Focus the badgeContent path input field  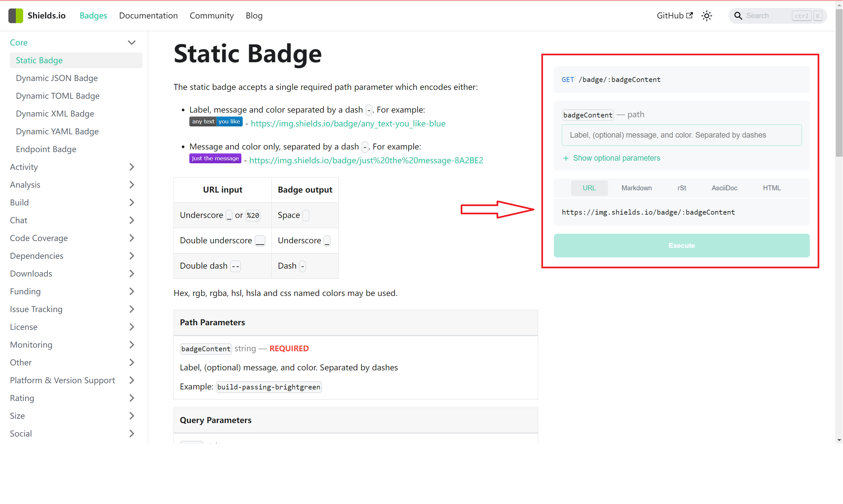click(x=682, y=135)
